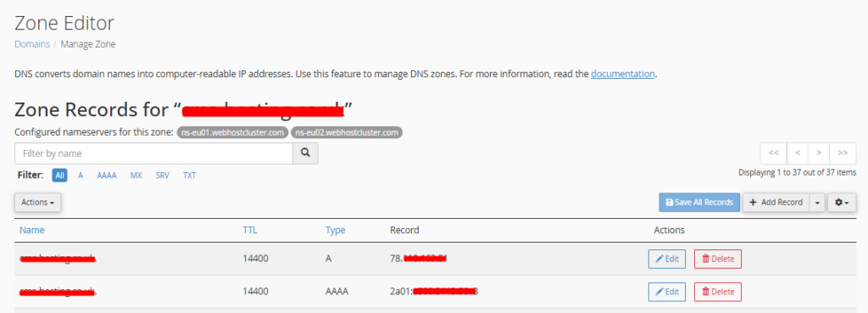Save All Records
This screenshot has width=868, height=313.
[x=699, y=202]
